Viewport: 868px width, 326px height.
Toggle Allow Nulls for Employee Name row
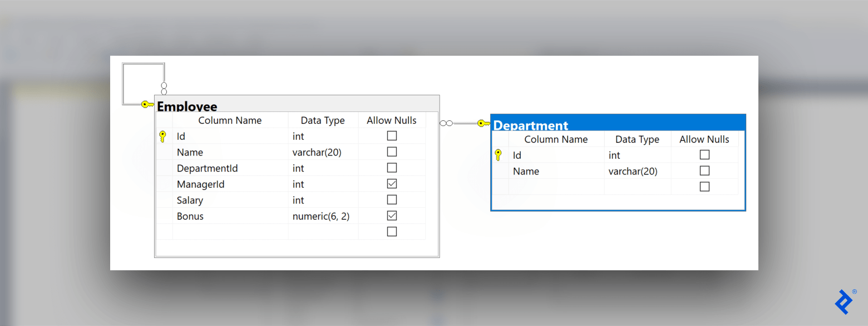392,152
